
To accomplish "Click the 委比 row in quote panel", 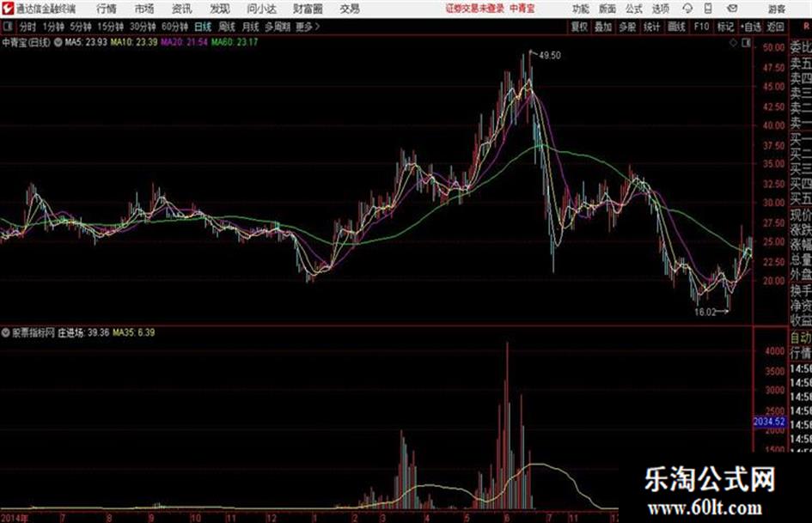I will (x=801, y=47).
